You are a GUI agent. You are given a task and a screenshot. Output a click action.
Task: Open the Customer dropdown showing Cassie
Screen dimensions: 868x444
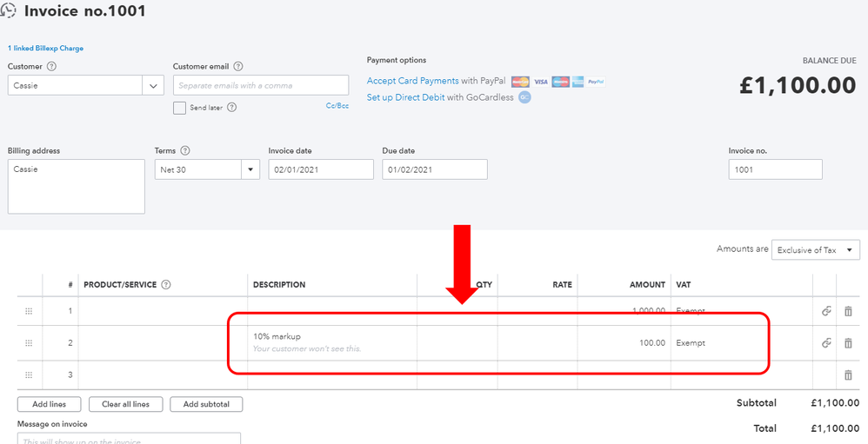point(154,86)
